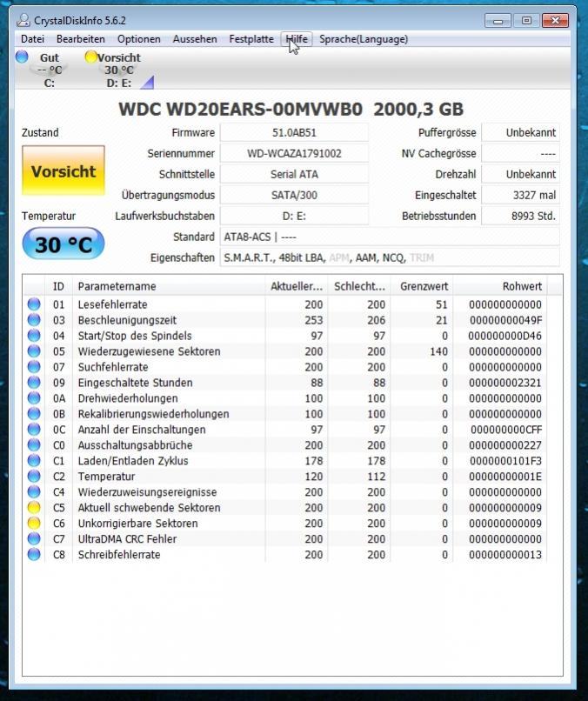Open the Bearbeiten menu
The image size is (588, 701).
[x=81, y=39]
